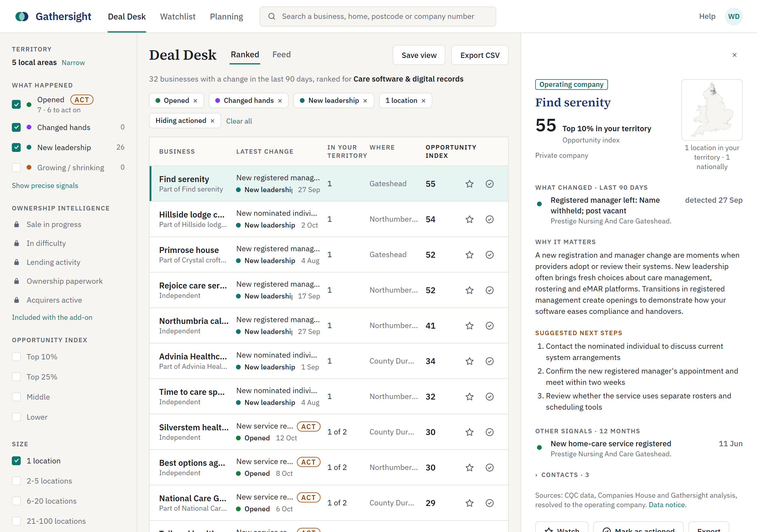Mark Rejoice care row as actioned

490,290
